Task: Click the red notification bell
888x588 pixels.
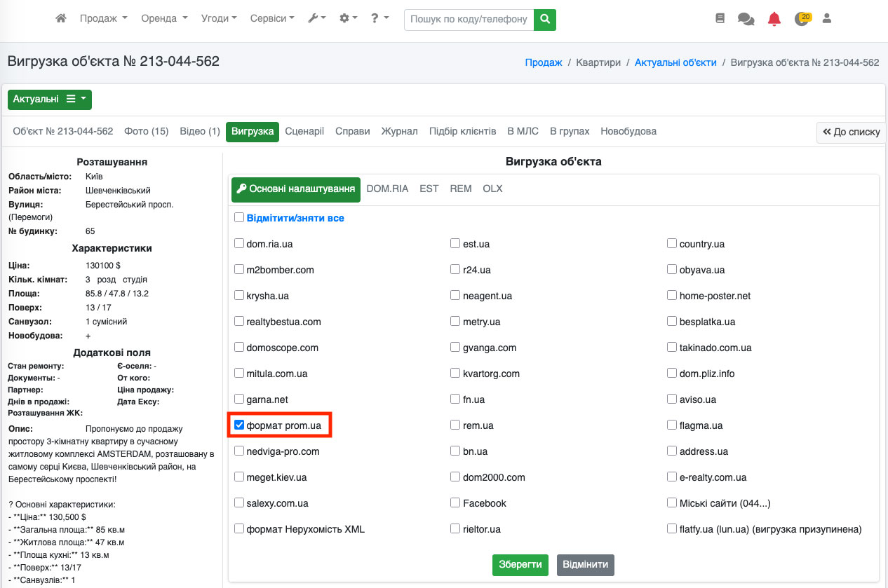Action: pyautogui.click(x=774, y=19)
